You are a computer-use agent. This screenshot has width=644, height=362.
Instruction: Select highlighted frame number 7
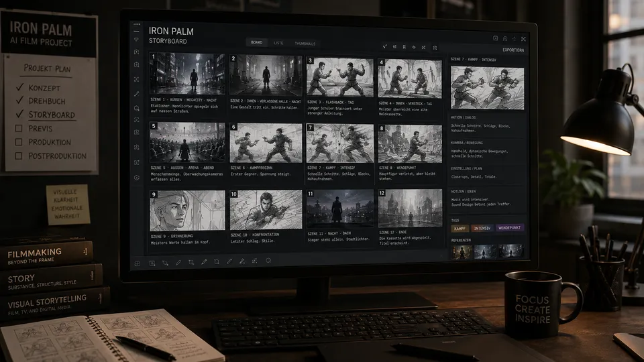pos(340,143)
